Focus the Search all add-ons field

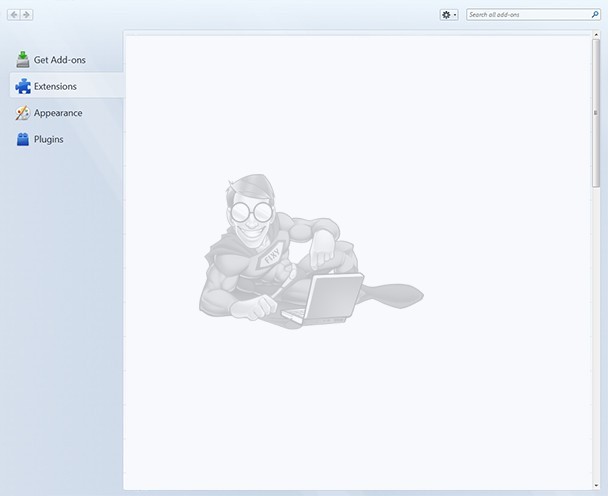point(533,15)
